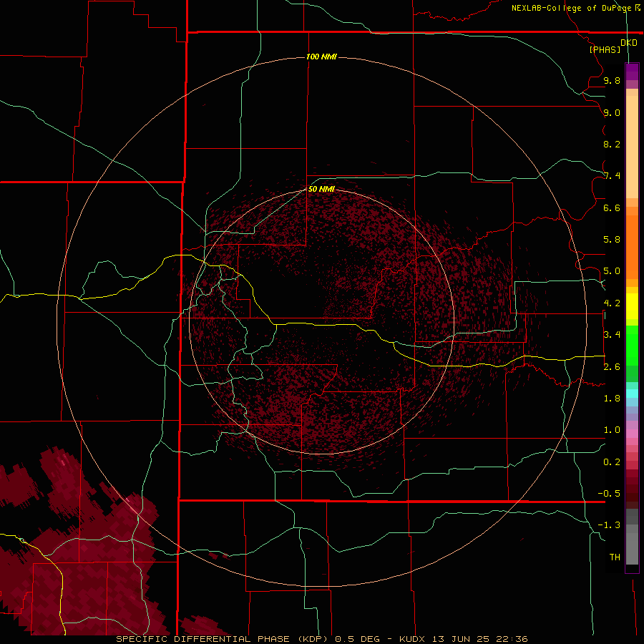Click the 8.2 value on color scale
This screenshot has height=644, width=644.
click(612, 144)
